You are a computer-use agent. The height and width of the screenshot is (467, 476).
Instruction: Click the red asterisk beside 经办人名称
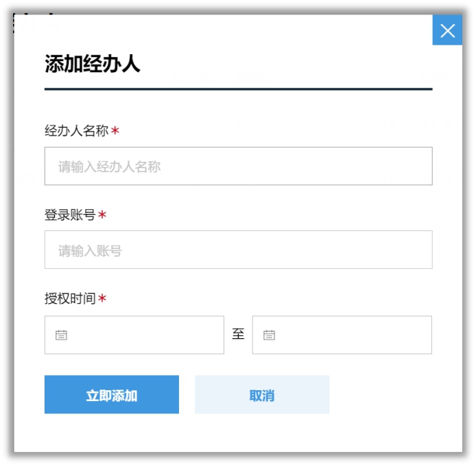(x=115, y=131)
